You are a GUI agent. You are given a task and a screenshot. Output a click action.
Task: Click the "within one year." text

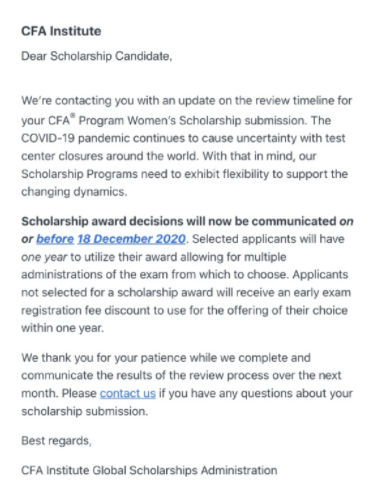[x=63, y=328]
